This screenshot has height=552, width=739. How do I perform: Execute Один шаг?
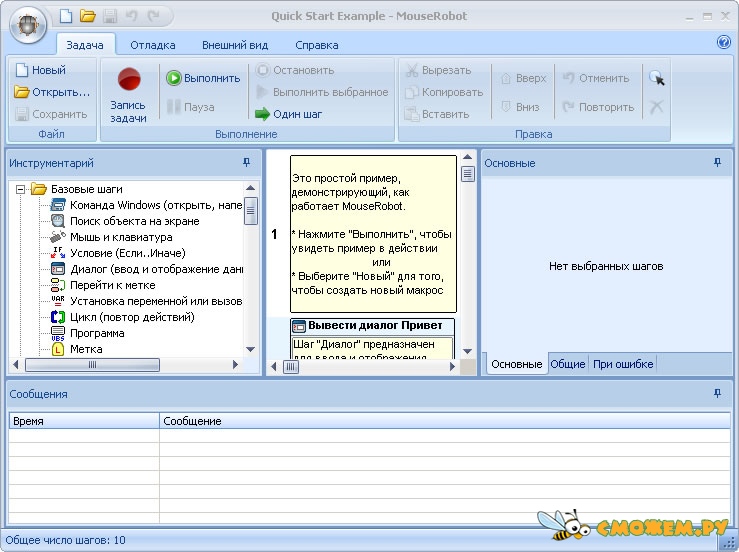289,114
